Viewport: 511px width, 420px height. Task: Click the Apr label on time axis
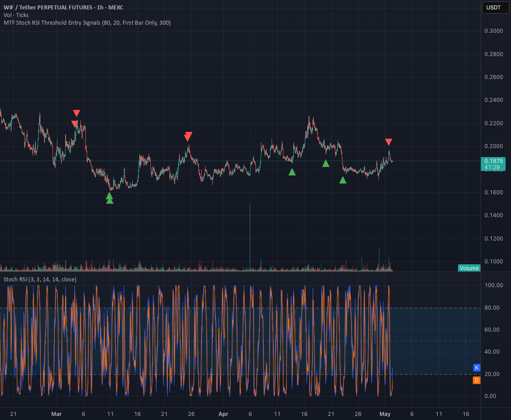tap(223, 414)
